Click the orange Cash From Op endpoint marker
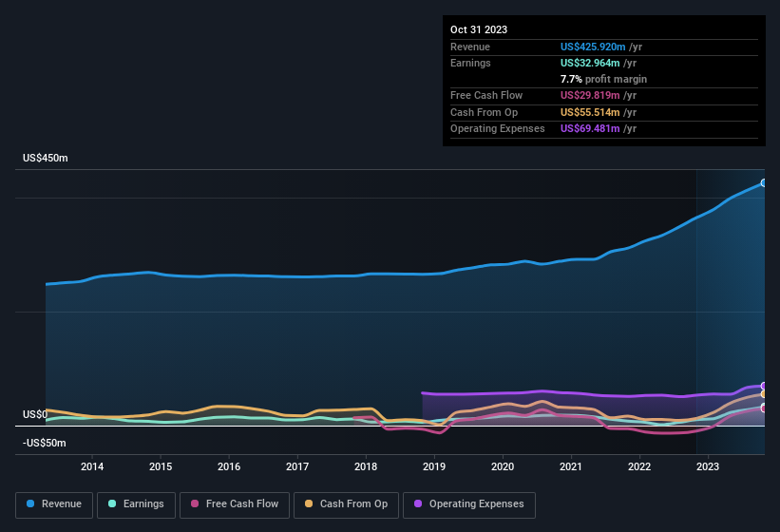 pyautogui.click(x=764, y=394)
